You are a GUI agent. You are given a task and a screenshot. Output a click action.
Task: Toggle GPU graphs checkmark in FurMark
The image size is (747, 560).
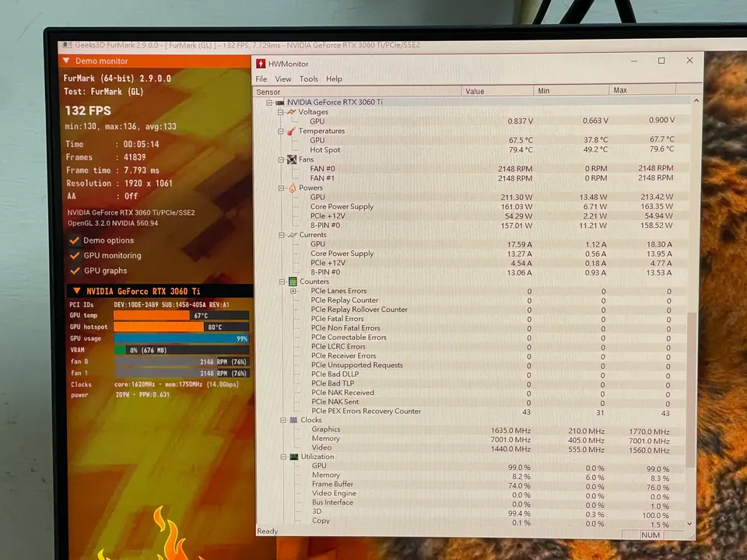75,271
